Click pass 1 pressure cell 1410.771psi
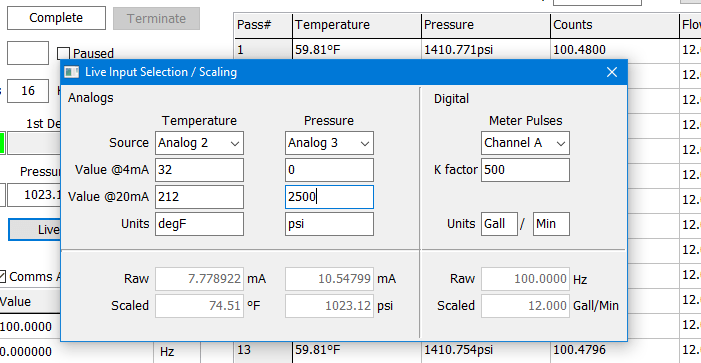701x363 pixels. [x=486, y=49]
